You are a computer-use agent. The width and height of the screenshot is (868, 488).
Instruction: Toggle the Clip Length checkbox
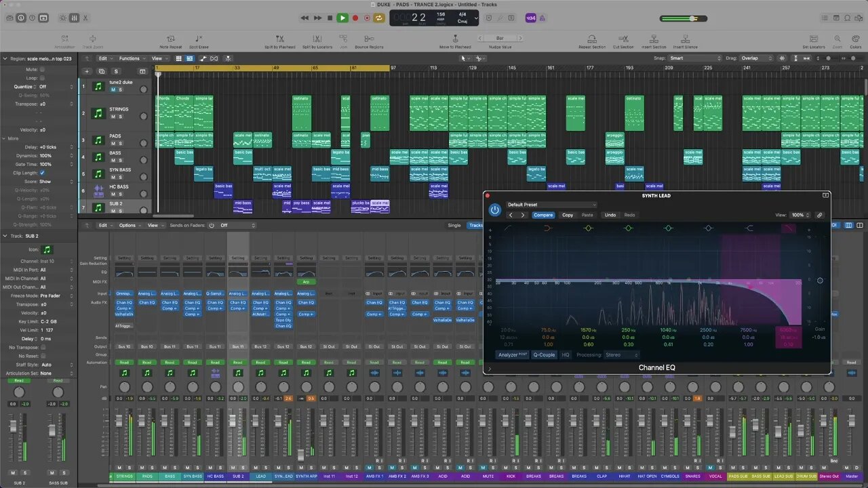[x=42, y=173]
